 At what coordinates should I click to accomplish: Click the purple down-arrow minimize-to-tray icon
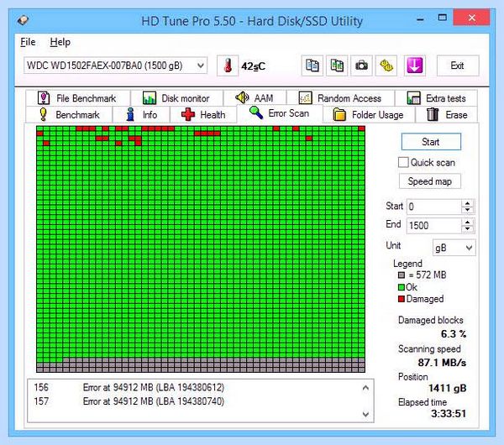tap(415, 65)
